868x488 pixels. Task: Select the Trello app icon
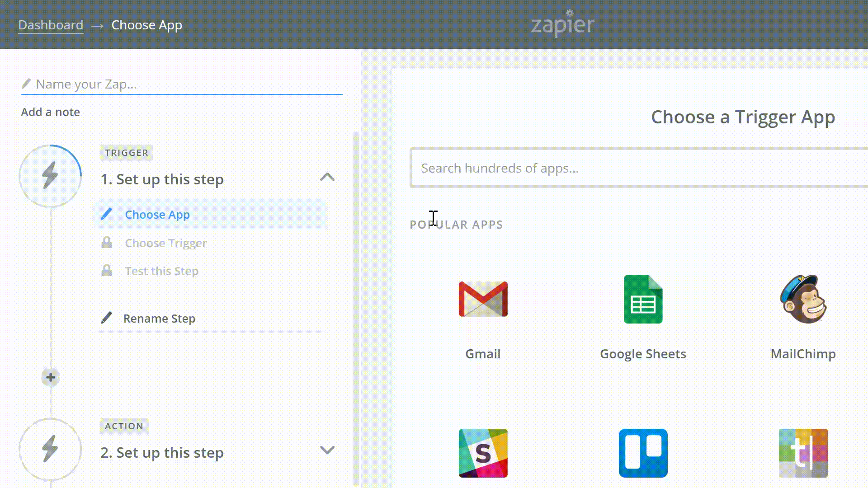point(643,453)
